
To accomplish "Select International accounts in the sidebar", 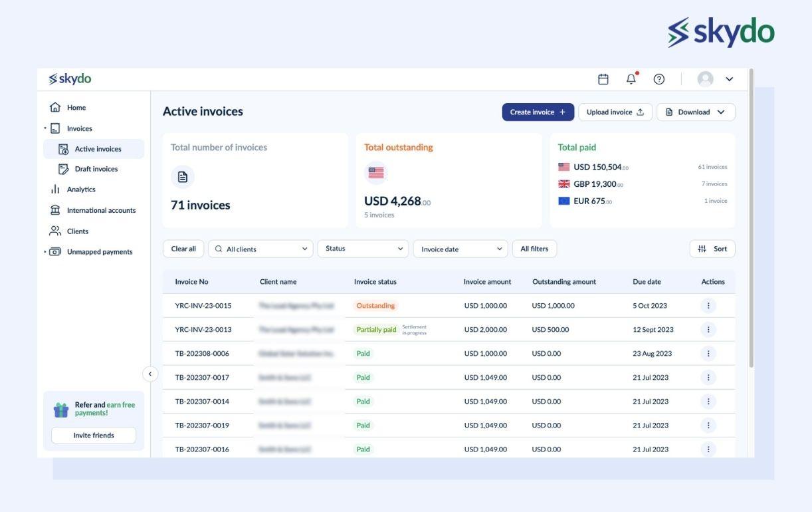I will click(x=100, y=209).
